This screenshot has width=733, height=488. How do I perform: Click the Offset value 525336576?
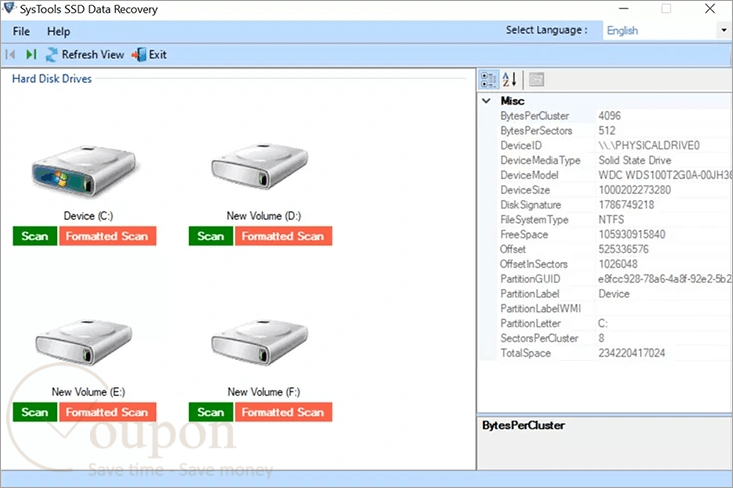(624, 249)
